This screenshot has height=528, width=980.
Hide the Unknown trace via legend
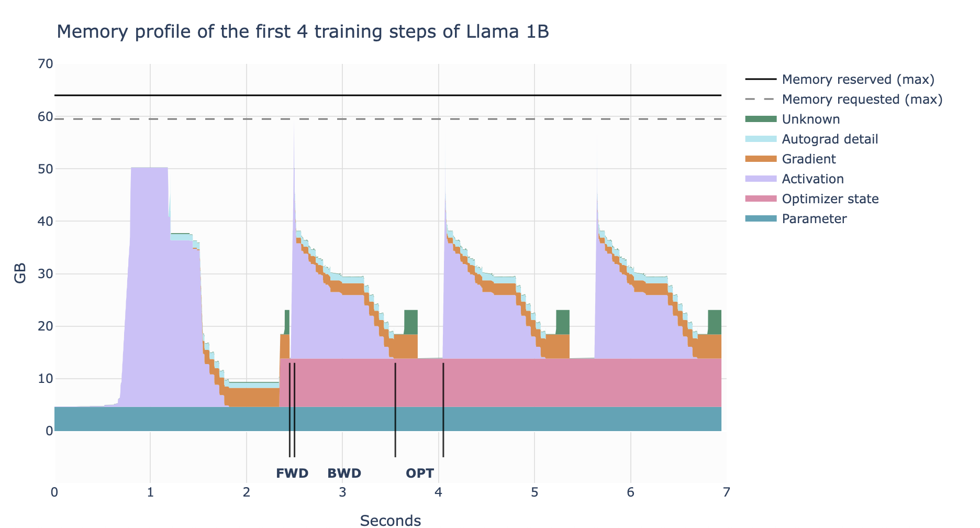793,119
